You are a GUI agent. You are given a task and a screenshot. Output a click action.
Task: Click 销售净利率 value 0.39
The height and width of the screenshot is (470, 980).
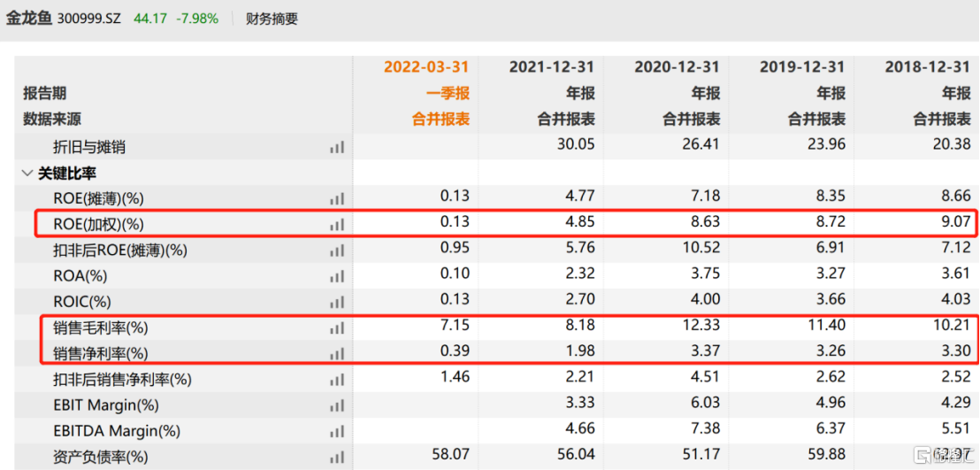pyautogui.click(x=456, y=353)
